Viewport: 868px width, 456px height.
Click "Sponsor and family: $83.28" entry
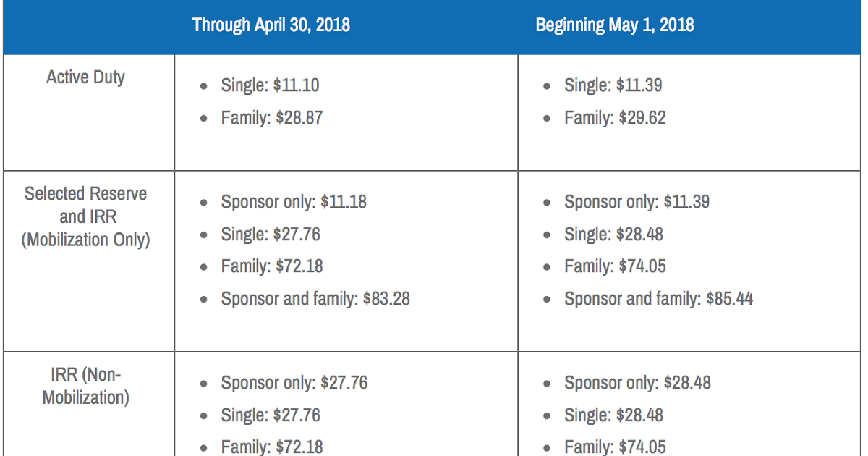pyautogui.click(x=315, y=298)
